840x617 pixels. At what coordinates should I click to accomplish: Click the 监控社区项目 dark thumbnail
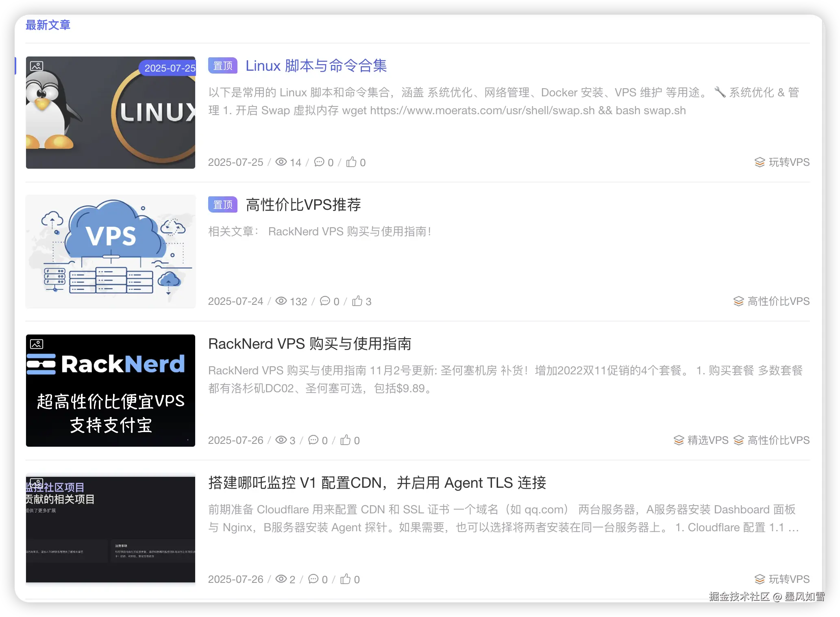coord(111,530)
